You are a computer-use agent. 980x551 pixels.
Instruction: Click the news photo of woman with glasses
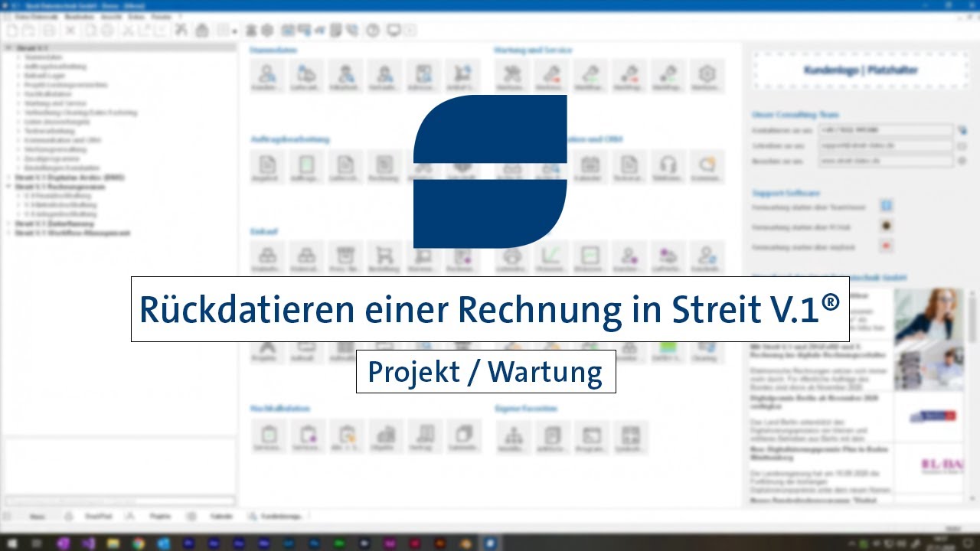929,314
